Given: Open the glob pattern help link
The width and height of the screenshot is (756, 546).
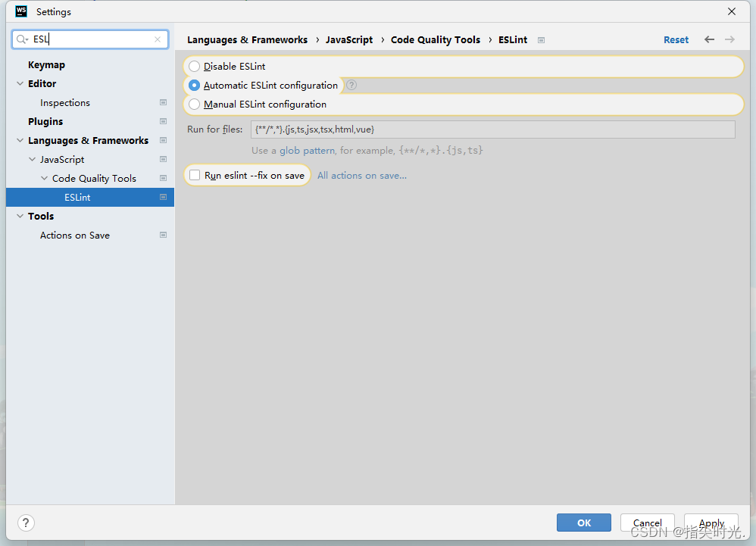Looking at the screenshot, I should pyautogui.click(x=307, y=151).
